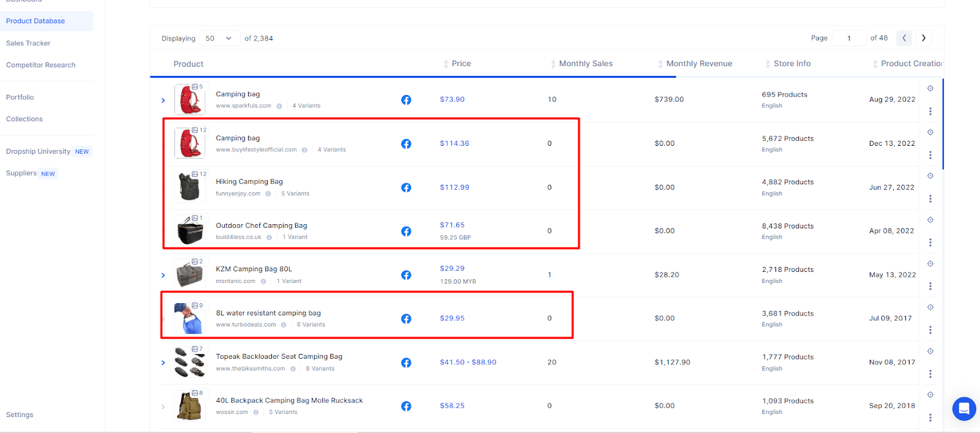
Task: Open live chat support bubble
Action: click(x=963, y=409)
